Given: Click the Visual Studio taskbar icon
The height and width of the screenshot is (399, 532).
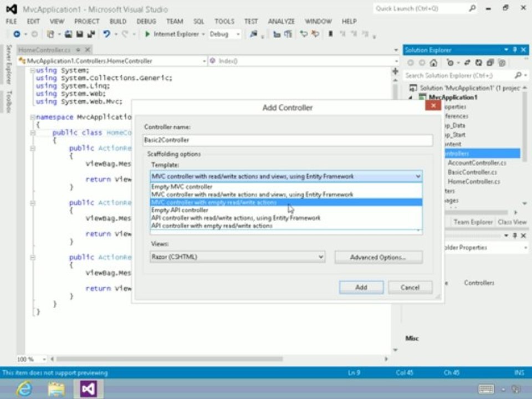Looking at the screenshot, I should 88,389.
